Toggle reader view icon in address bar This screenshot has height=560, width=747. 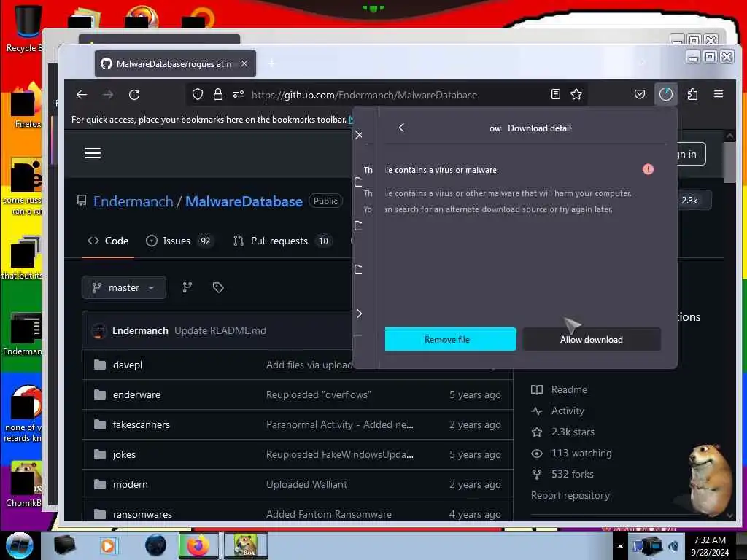(555, 94)
